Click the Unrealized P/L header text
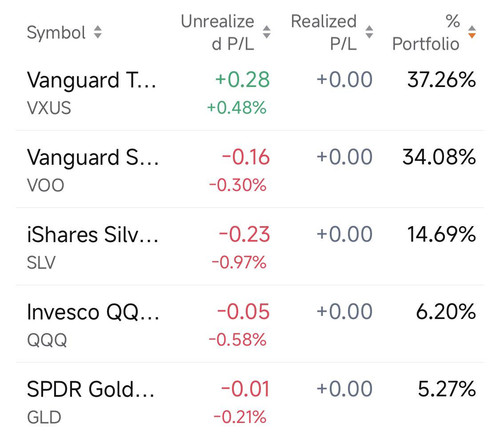Image resolution: width=500 pixels, height=438 pixels. pyautogui.click(x=218, y=32)
